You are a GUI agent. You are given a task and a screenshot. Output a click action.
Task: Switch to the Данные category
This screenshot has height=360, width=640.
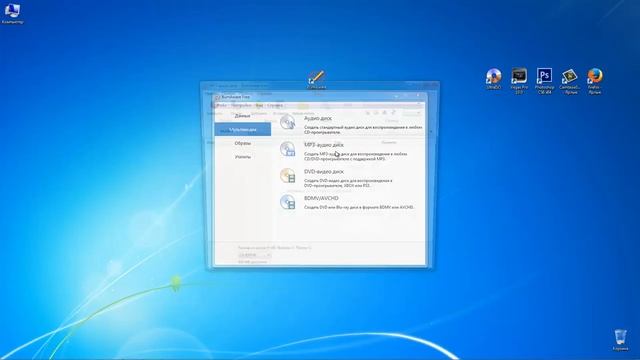242,116
